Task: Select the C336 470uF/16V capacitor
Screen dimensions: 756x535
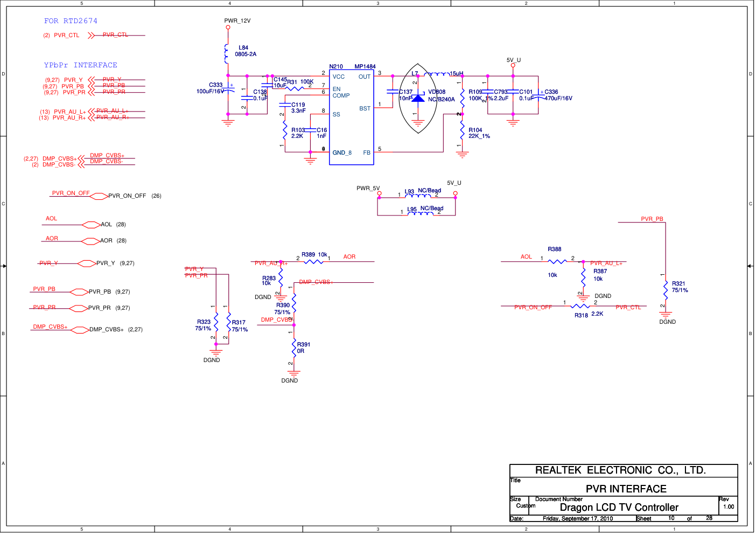Action: click(538, 95)
